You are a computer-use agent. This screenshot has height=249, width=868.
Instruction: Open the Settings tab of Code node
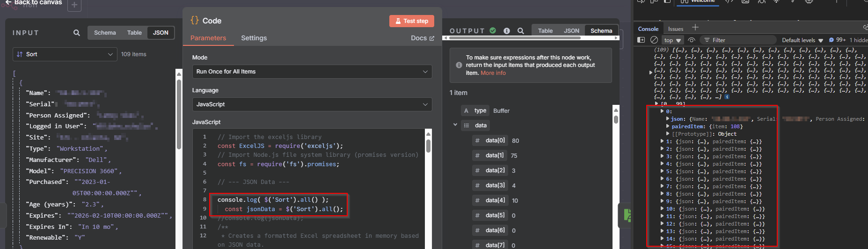click(x=254, y=38)
